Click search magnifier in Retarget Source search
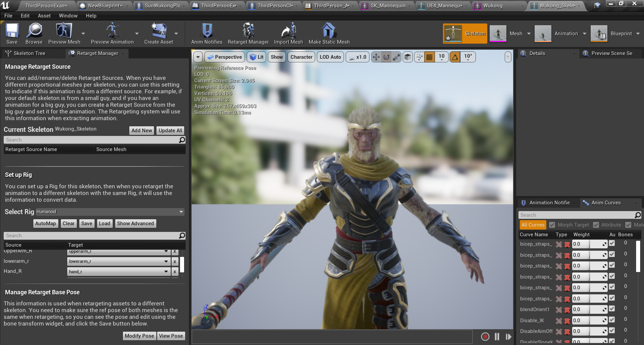The width and height of the screenshot is (644, 345). pyautogui.click(x=182, y=140)
